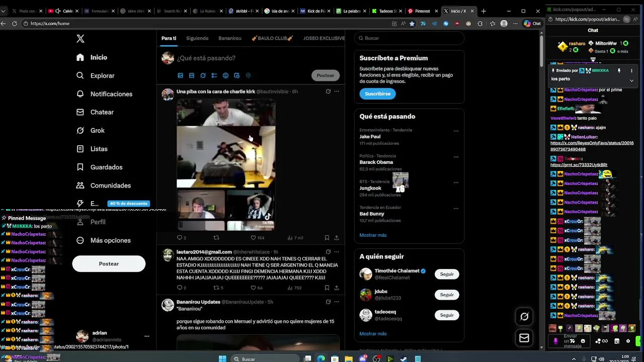
Task: Click Grok icon on charlie kirk post
Action: point(328,92)
